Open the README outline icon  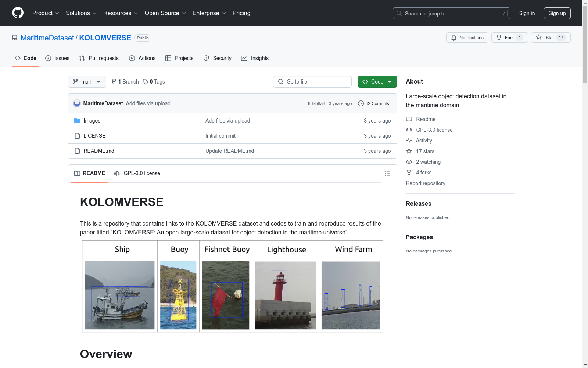click(x=388, y=174)
